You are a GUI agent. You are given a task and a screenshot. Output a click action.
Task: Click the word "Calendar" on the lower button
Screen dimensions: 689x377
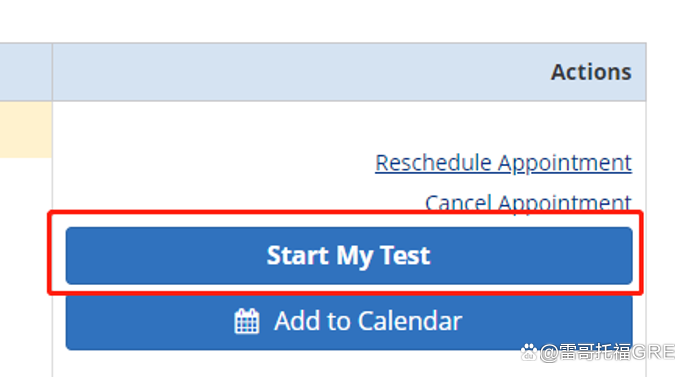410,321
